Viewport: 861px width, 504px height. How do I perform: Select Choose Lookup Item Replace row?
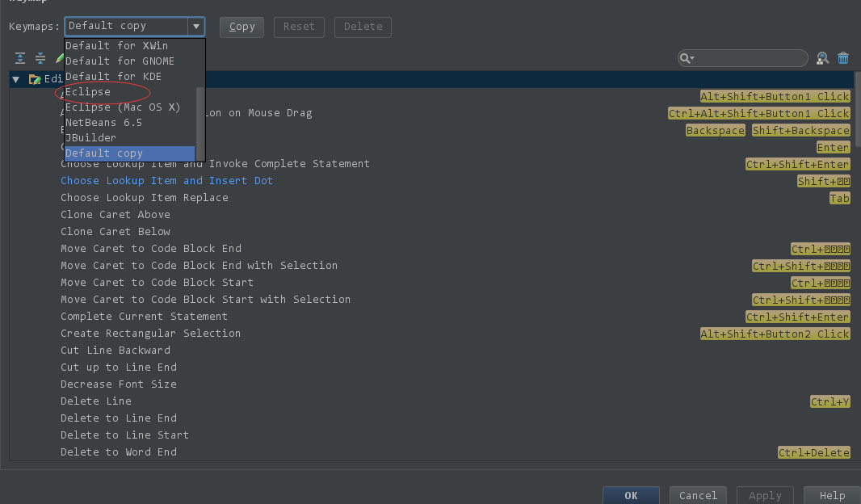[145, 198]
